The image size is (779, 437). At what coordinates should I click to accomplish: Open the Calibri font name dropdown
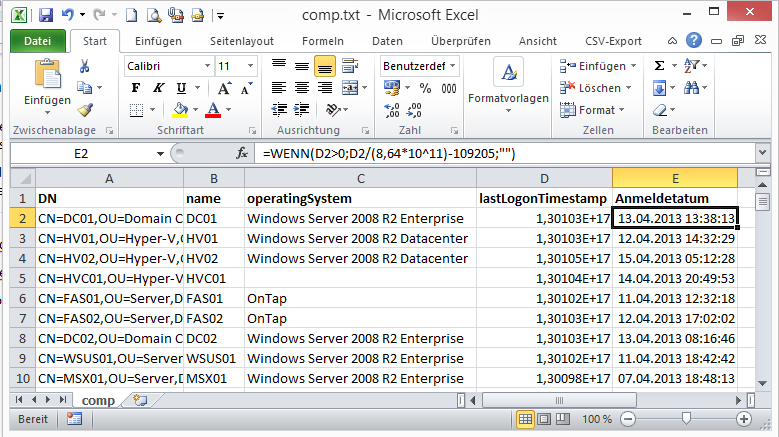[207, 66]
